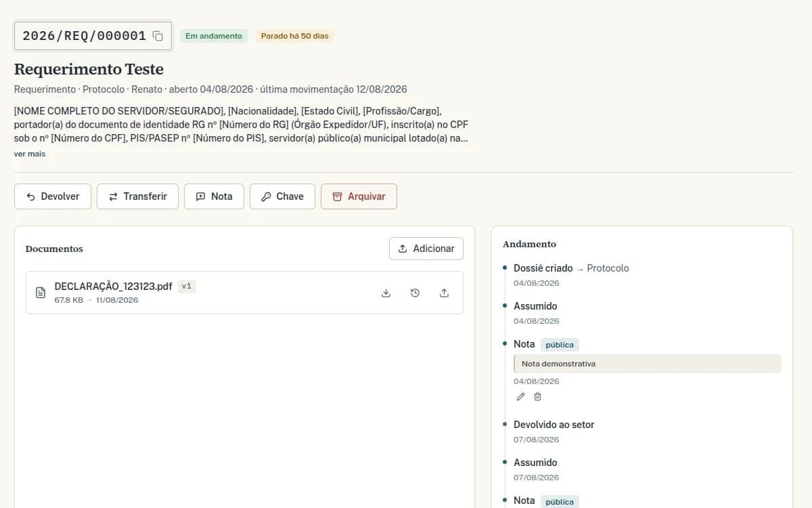The width and height of the screenshot is (812, 508).
Task: Click the pública tag beside 04/08/2026 Nota
Action: (x=560, y=345)
